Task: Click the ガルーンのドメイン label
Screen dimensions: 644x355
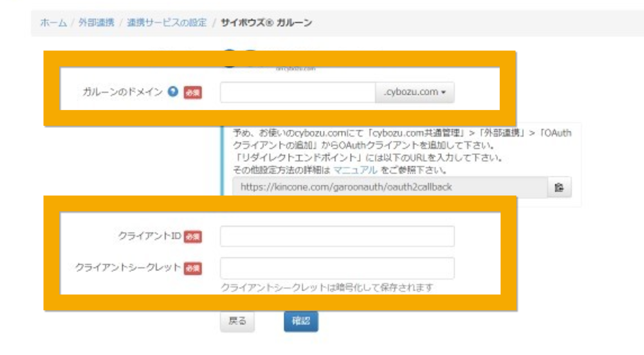Action: 123,92
